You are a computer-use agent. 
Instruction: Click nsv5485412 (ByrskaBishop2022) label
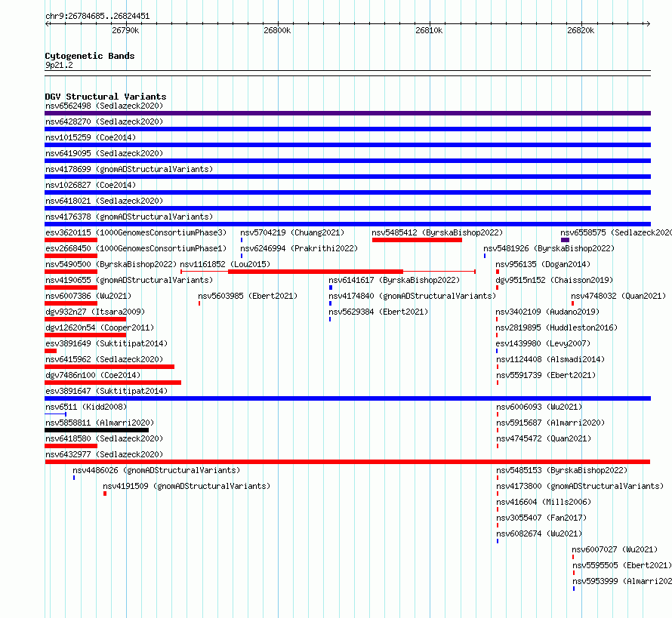point(437,232)
